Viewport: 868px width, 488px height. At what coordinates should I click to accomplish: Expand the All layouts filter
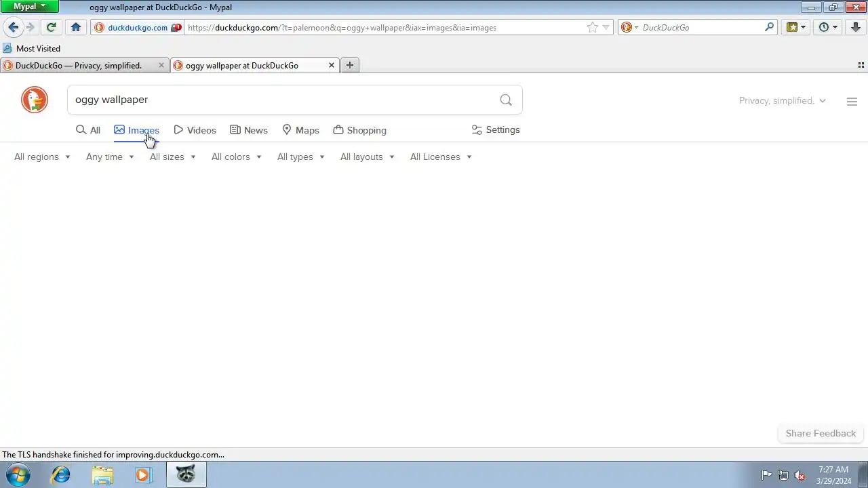pyautogui.click(x=367, y=157)
